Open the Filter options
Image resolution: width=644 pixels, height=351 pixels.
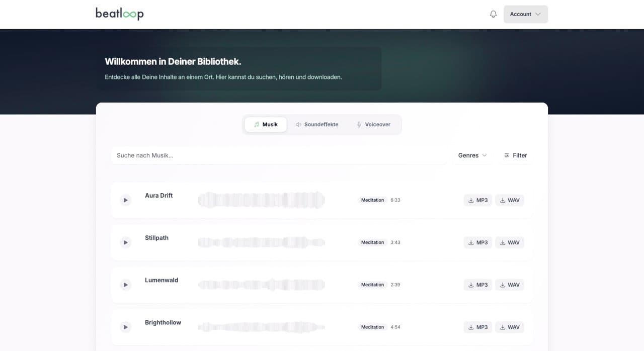pyautogui.click(x=516, y=155)
